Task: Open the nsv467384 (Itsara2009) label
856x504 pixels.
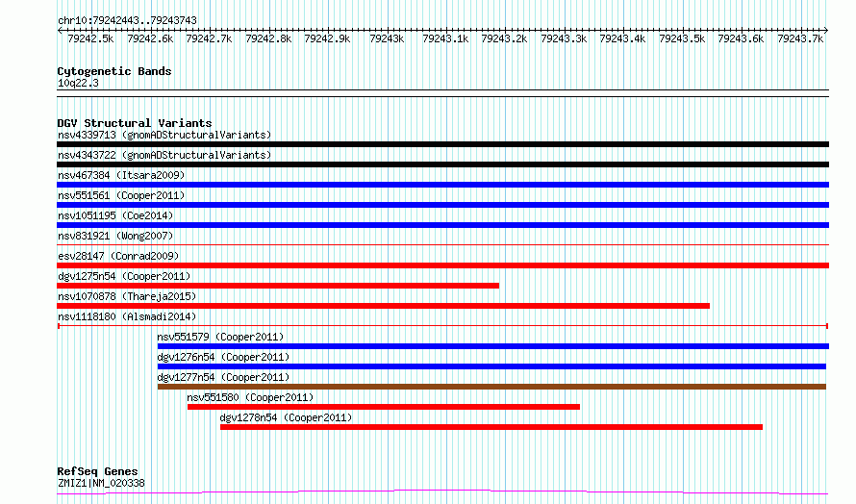Action: pos(121,175)
